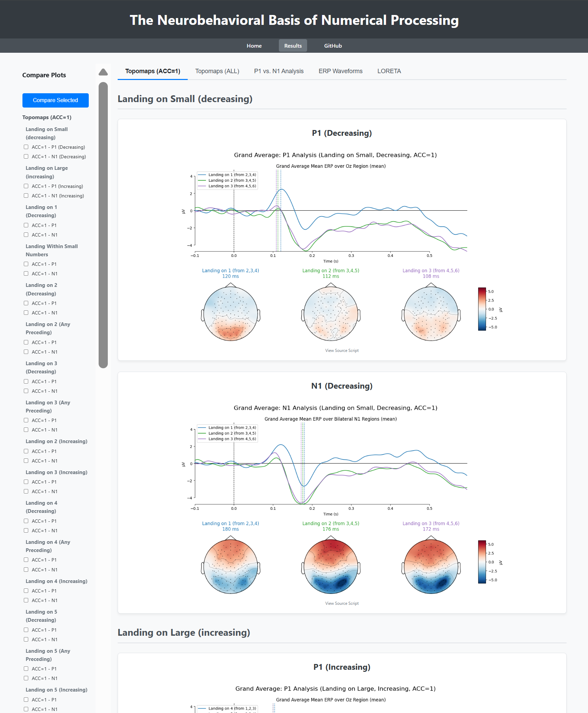Viewport: 588px width, 713px height.
Task: Check ACC=1 - N1 under Landing on 2 (Any Preceding)
Action: (x=26, y=352)
